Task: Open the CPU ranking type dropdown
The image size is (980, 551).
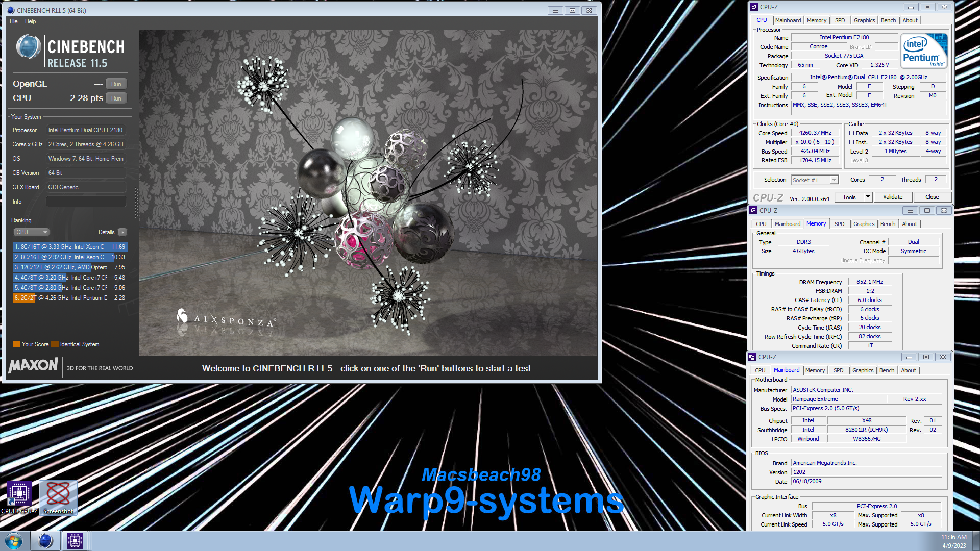Action: tap(31, 232)
